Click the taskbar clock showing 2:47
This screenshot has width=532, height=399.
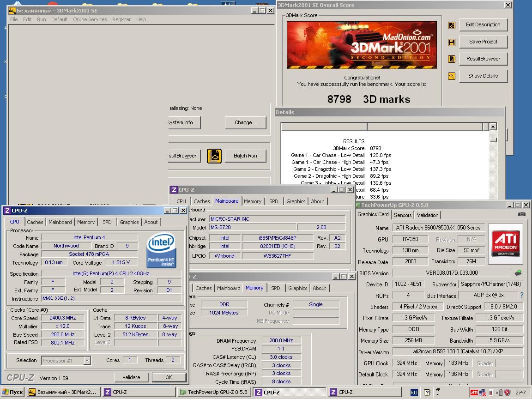click(x=520, y=393)
